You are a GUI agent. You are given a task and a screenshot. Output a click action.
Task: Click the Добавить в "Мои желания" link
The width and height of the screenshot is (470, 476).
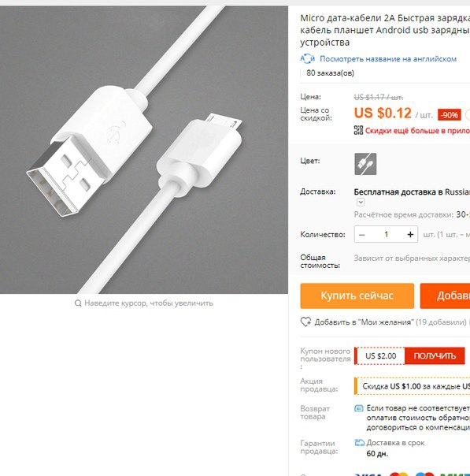(x=364, y=322)
